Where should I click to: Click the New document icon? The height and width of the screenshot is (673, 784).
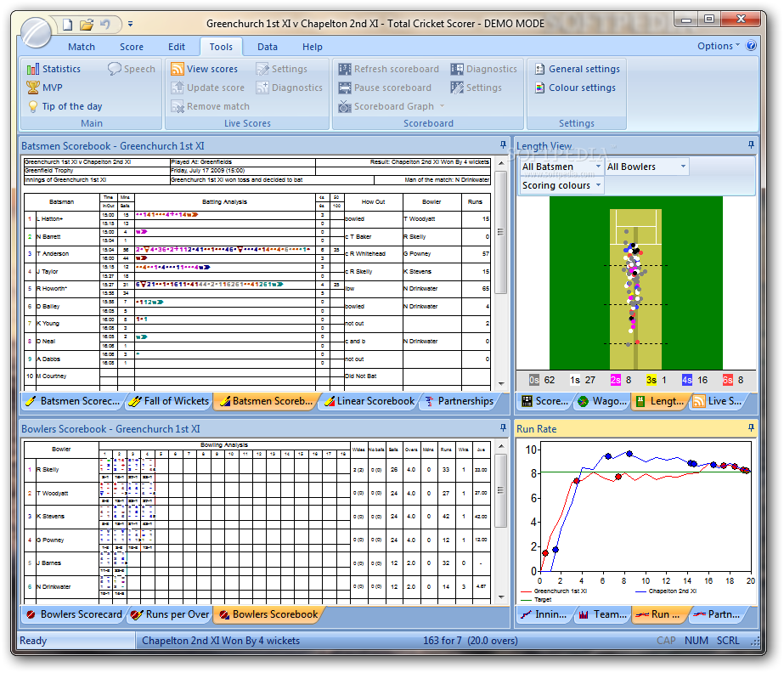67,24
